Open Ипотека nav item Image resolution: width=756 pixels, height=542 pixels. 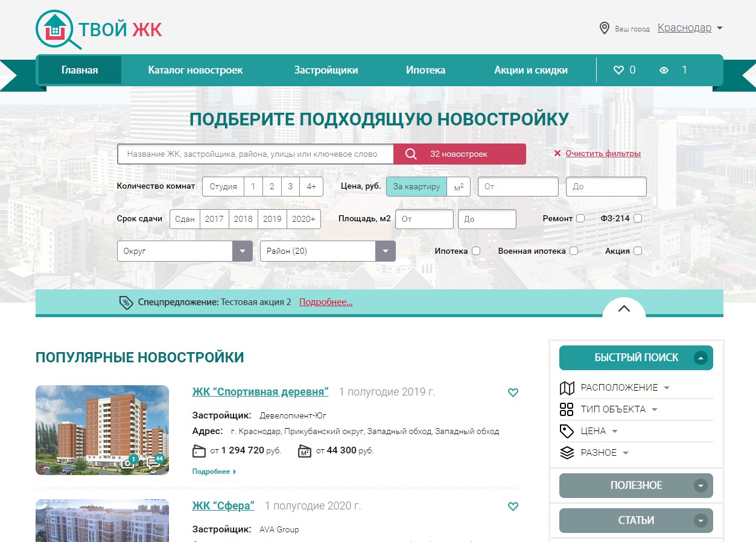pos(425,70)
